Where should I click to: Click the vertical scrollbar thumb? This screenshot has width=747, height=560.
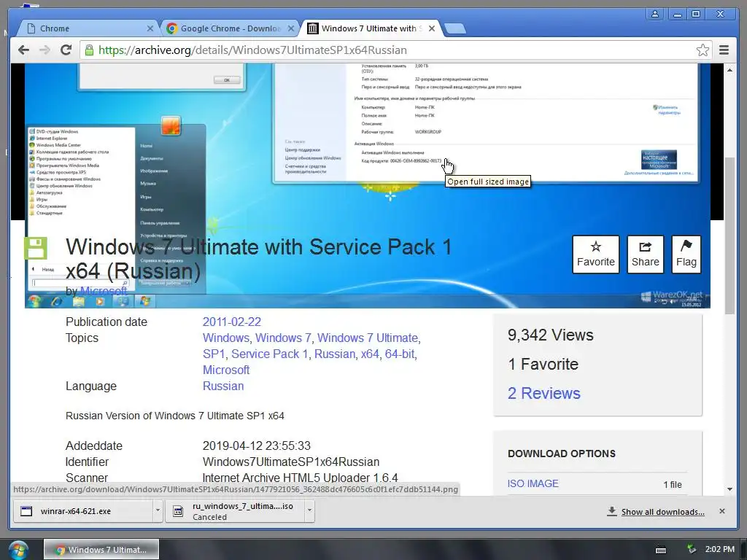click(x=729, y=236)
